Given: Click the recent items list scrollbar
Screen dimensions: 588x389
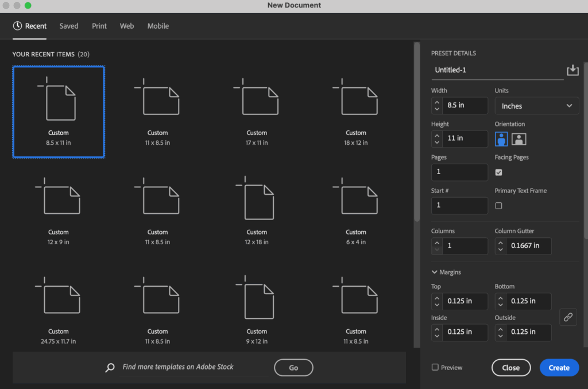Looking at the screenshot, I should pyautogui.click(x=417, y=132).
